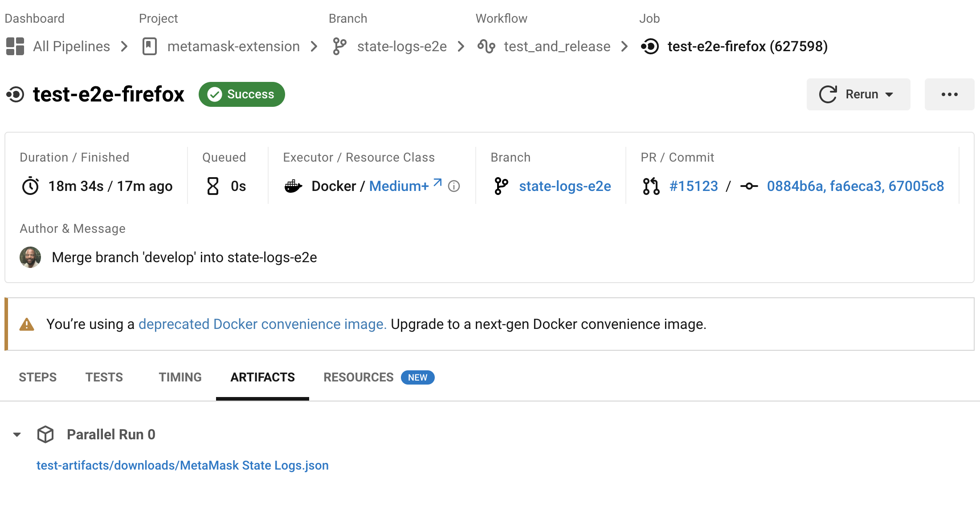Image resolution: width=980 pixels, height=527 pixels.
Task: Click the warning triangle icon in deprecation banner
Action: coord(27,324)
